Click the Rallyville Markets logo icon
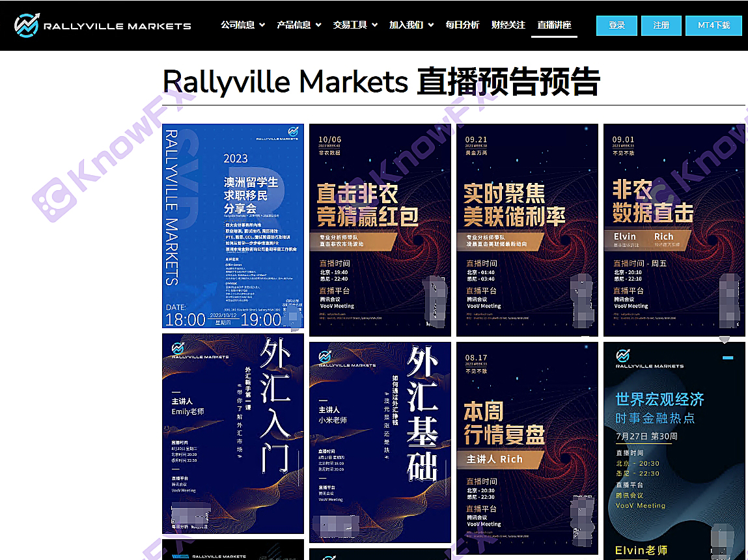Screen dimensions: 748x560 tap(27, 25)
